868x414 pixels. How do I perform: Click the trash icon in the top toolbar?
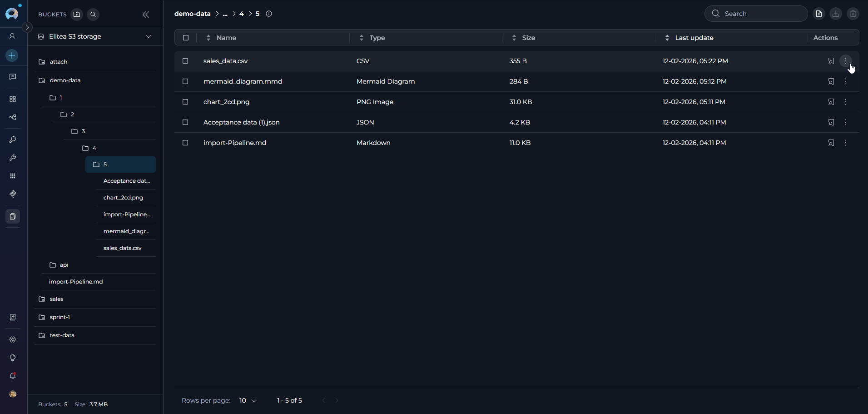click(853, 14)
